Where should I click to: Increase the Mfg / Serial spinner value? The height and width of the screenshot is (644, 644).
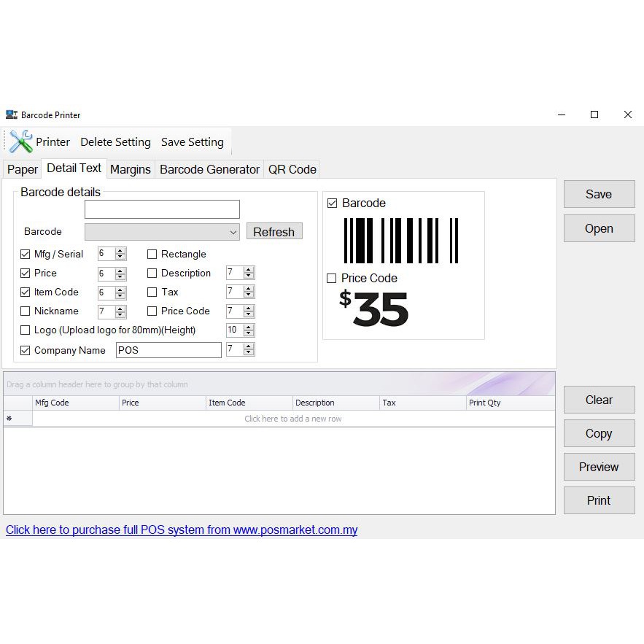pos(120,251)
